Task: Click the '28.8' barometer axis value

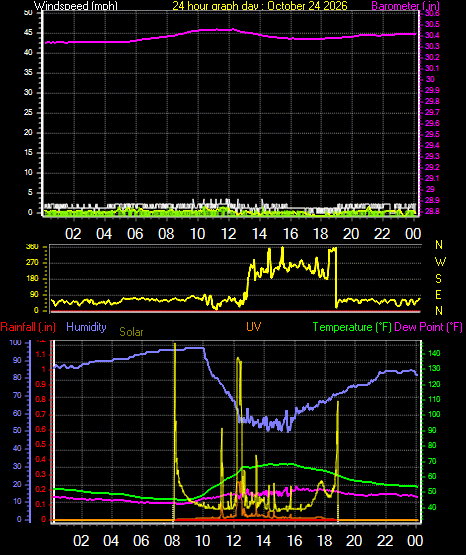Action: pyautogui.click(x=432, y=211)
